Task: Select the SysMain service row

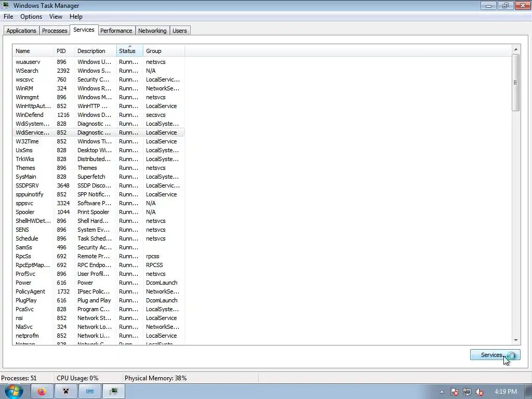Action: (x=99, y=177)
